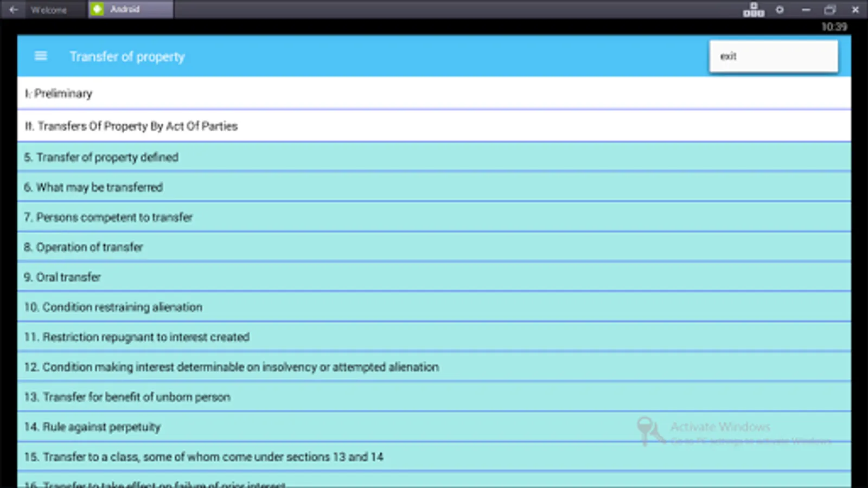Open section 13. Transfer for benefit of unborn person

434,397
